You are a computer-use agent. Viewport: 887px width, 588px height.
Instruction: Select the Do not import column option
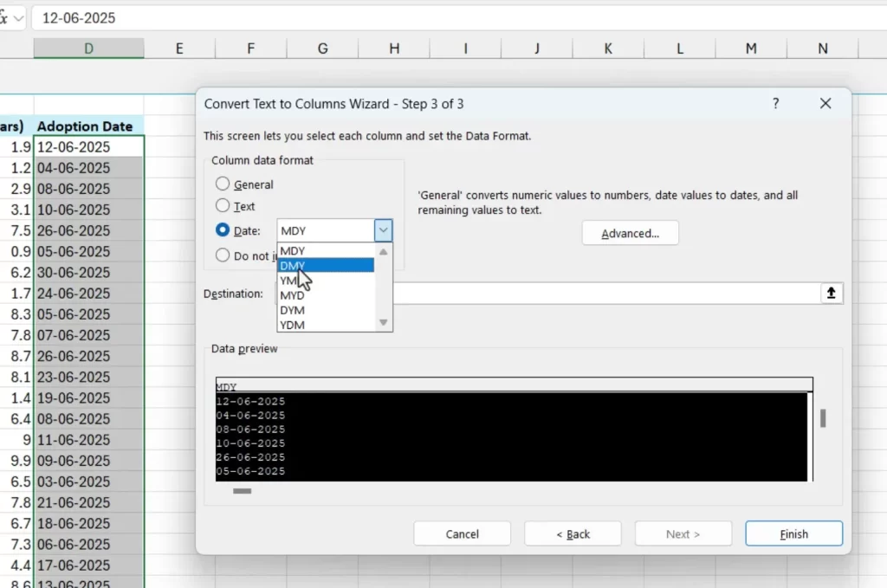coord(223,255)
